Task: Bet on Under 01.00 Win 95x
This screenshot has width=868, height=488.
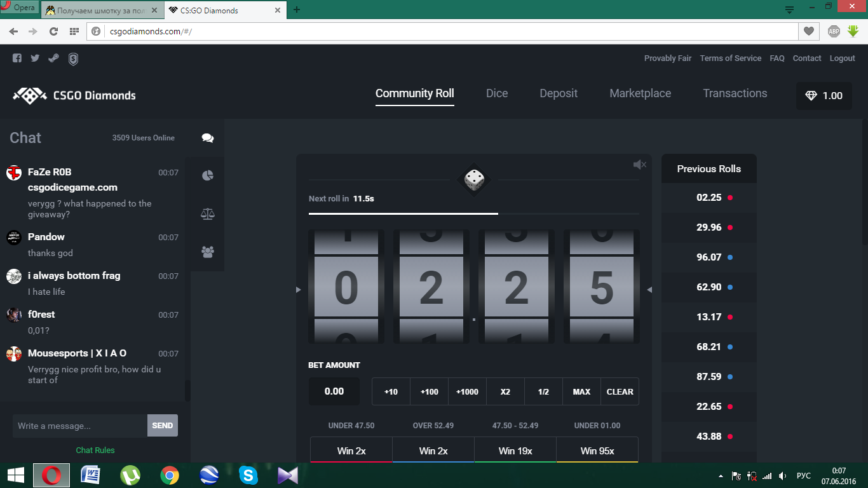Action: tap(597, 450)
